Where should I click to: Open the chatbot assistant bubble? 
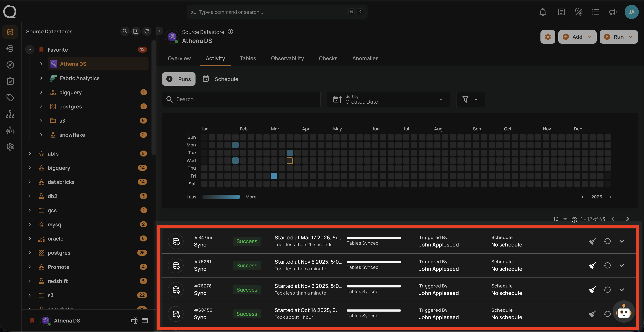pos(623,312)
